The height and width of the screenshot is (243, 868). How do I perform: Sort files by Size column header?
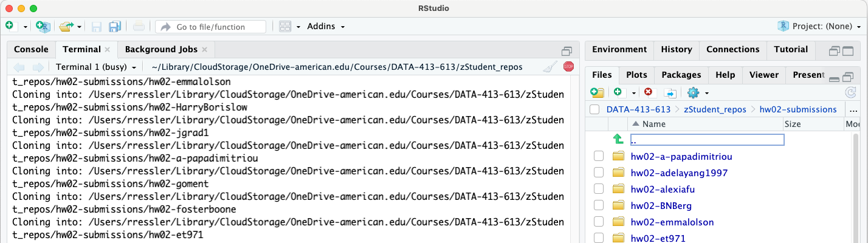coord(812,124)
